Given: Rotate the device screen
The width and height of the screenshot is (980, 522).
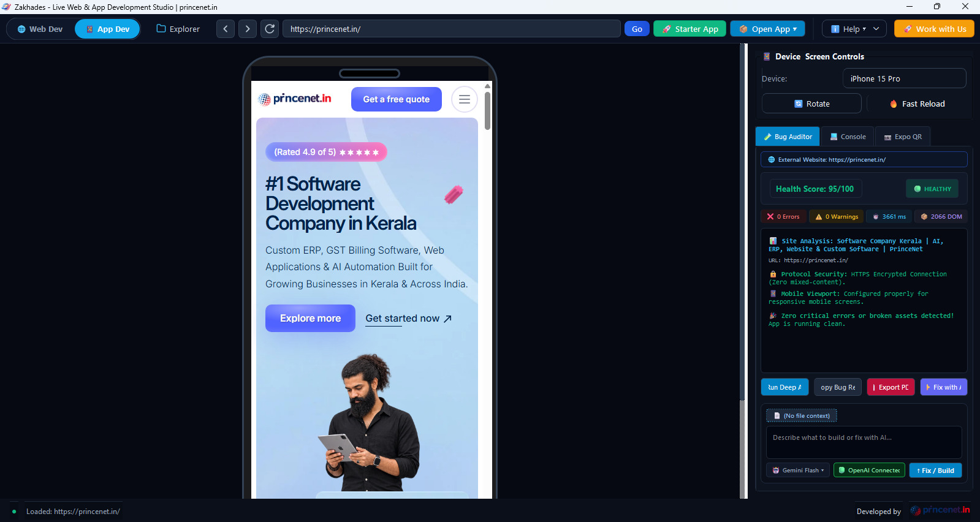Looking at the screenshot, I should tap(811, 104).
